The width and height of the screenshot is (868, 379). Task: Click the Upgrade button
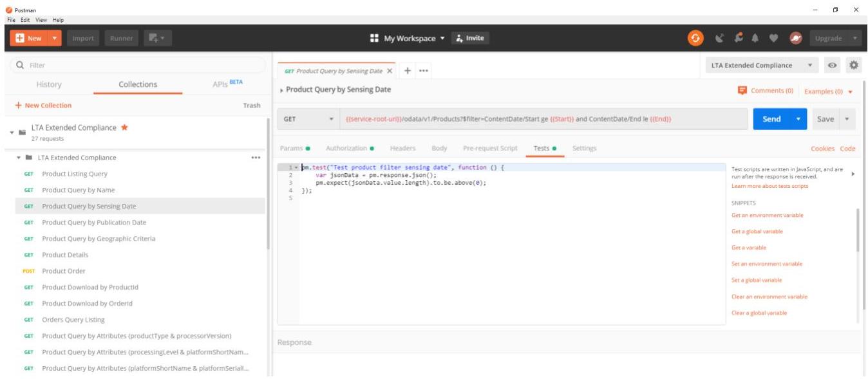(x=828, y=39)
